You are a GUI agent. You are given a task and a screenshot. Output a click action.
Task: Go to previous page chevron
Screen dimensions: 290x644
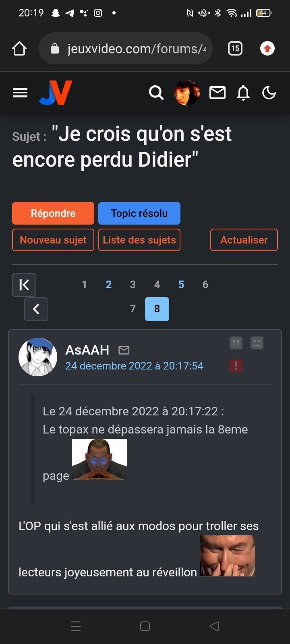click(36, 309)
